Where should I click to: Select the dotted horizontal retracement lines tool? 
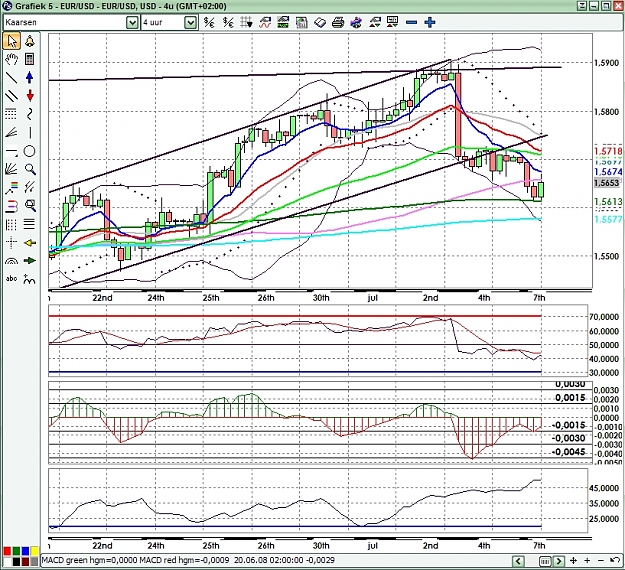(x=12, y=114)
